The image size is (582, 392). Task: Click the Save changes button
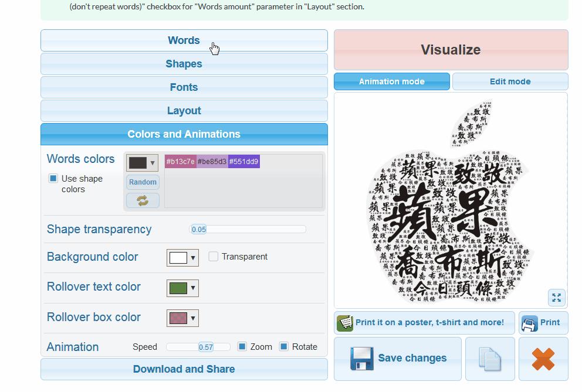pos(398,359)
